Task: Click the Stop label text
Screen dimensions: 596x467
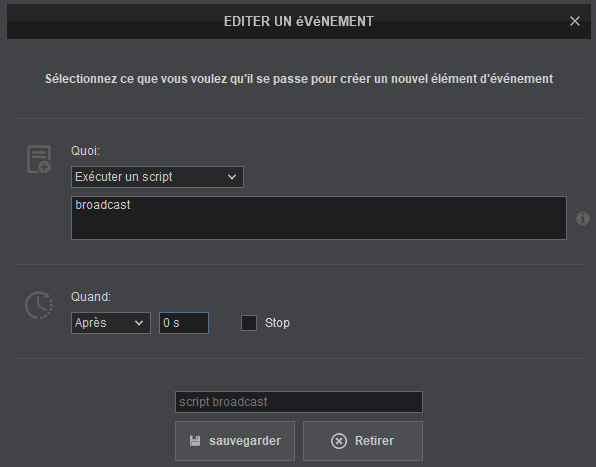Action: [277, 323]
